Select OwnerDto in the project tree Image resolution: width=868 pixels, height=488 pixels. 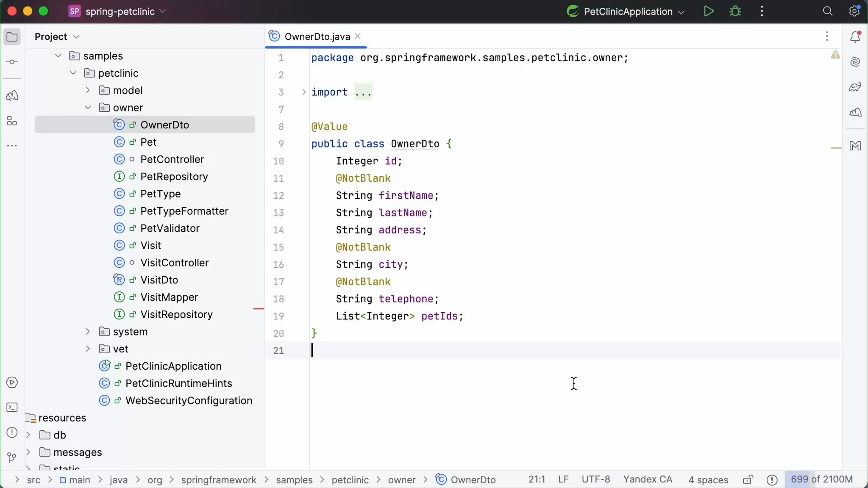145,125
